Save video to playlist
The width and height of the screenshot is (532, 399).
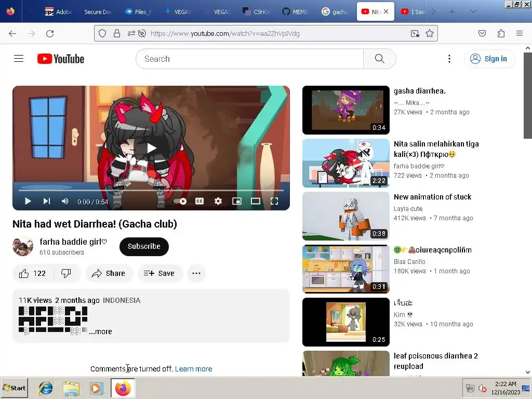point(159,273)
